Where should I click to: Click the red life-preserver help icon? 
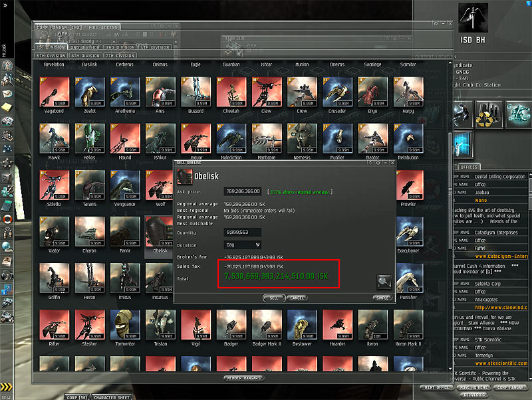click(7, 219)
